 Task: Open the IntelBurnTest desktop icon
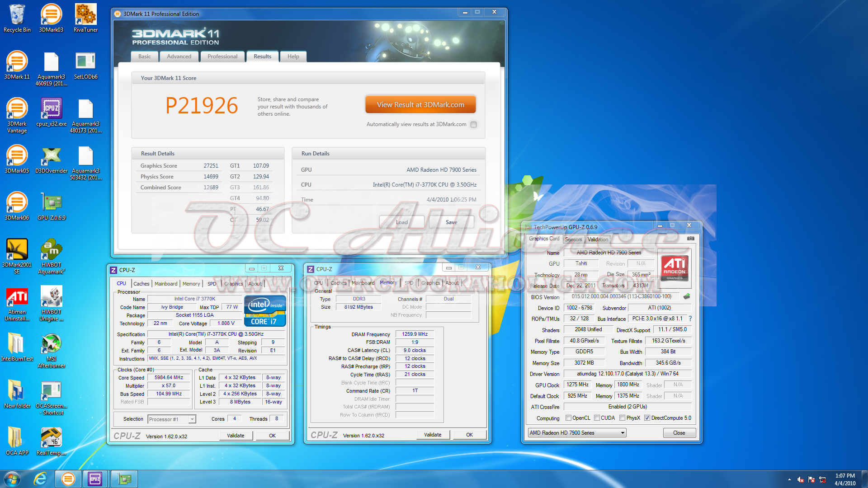tap(17, 347)
